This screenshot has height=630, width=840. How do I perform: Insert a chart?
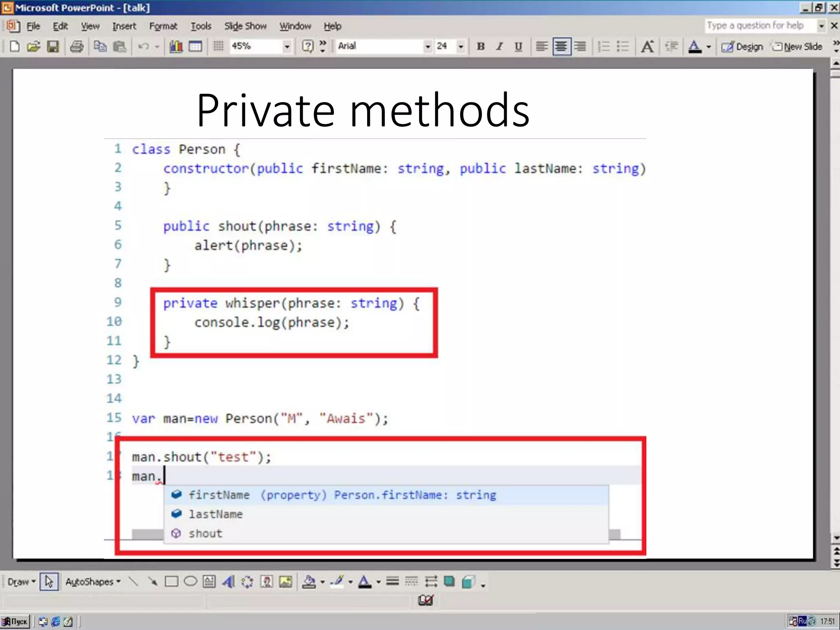pyautogui.click(x=176, y=46)
